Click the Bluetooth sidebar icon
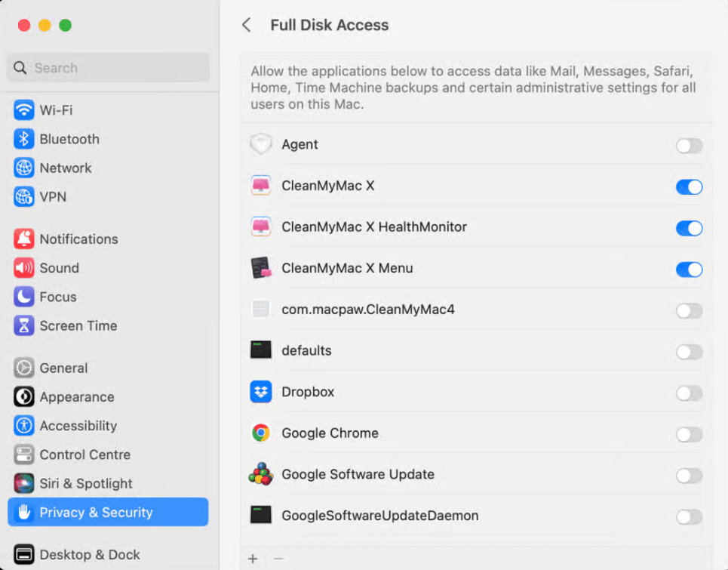This screenshot has height=570, width=728. coord(24,139)
